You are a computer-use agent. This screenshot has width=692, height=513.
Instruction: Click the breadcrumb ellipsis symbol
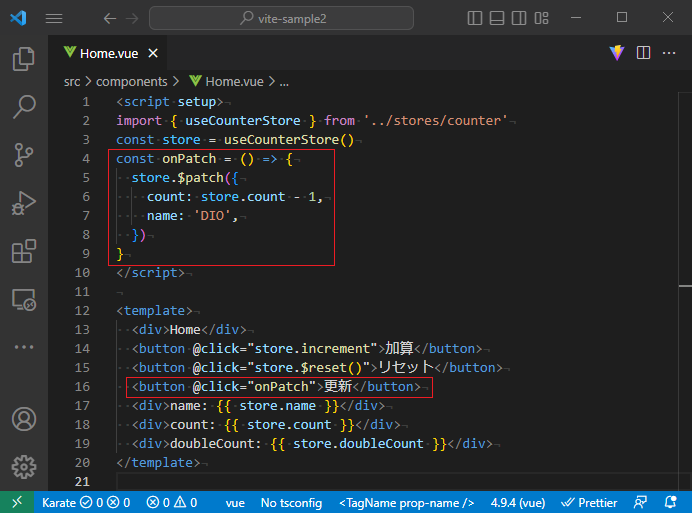(284, 82)
